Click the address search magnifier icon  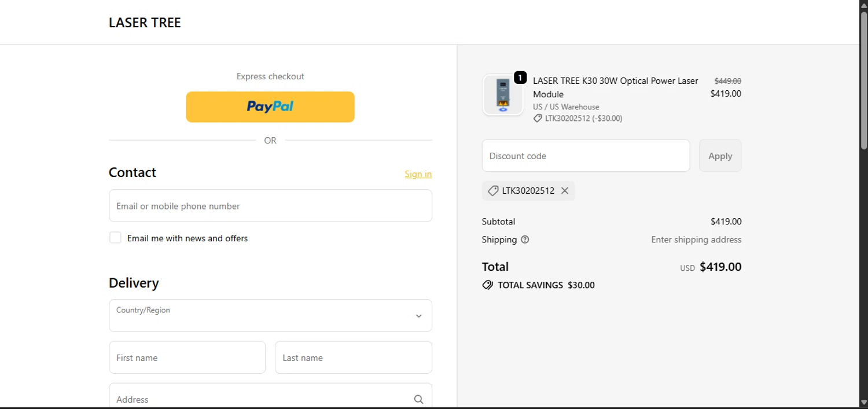coord(419,399)
